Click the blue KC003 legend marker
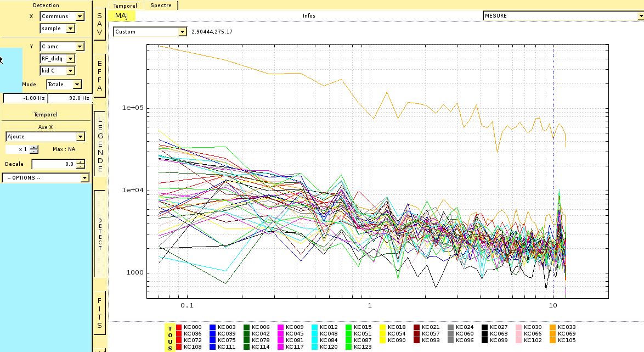This screenshot has height=352, width=644. pyautogui.click(x=213, y=327)
